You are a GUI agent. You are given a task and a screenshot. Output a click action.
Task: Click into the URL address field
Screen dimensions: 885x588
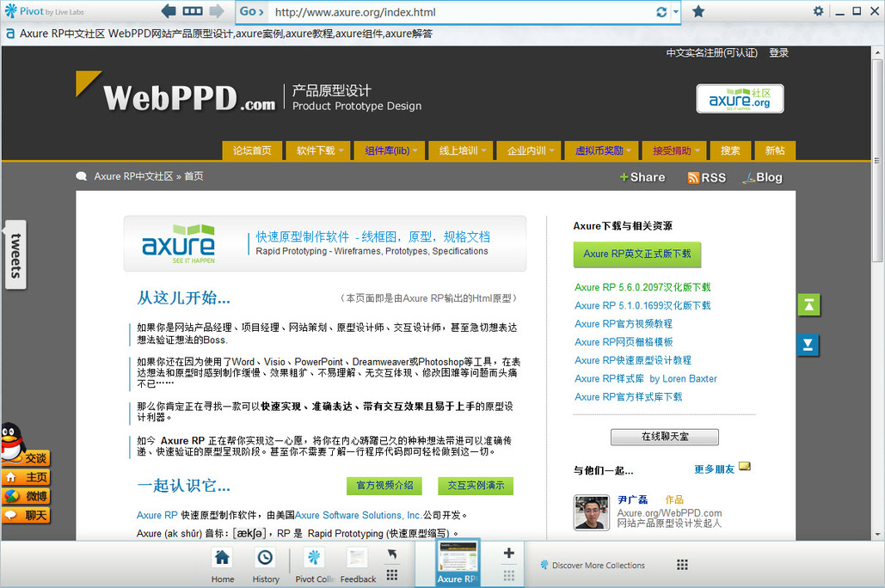tap(462, 12)
